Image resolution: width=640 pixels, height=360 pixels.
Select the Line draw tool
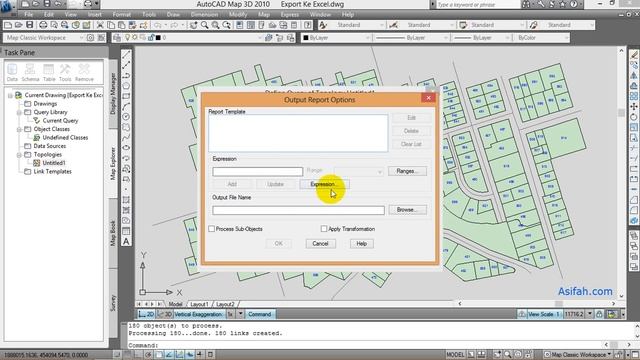click(126, 55)
